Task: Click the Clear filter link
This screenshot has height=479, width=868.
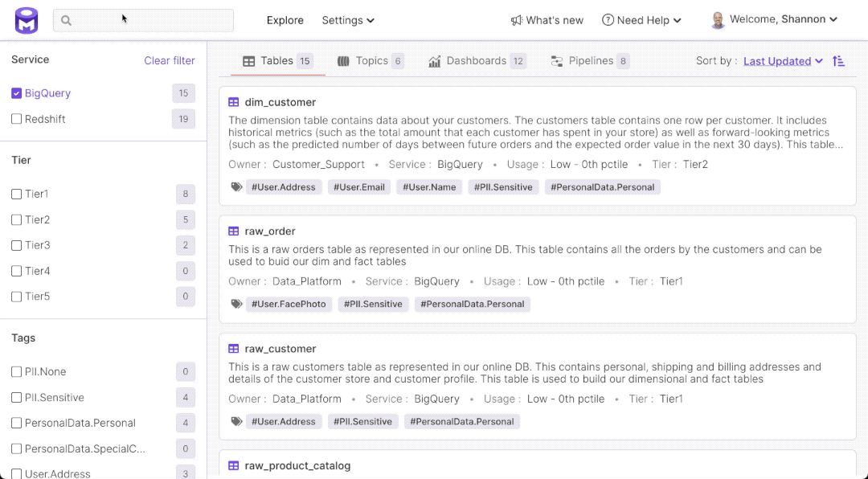Action: (x=169, y=60)
